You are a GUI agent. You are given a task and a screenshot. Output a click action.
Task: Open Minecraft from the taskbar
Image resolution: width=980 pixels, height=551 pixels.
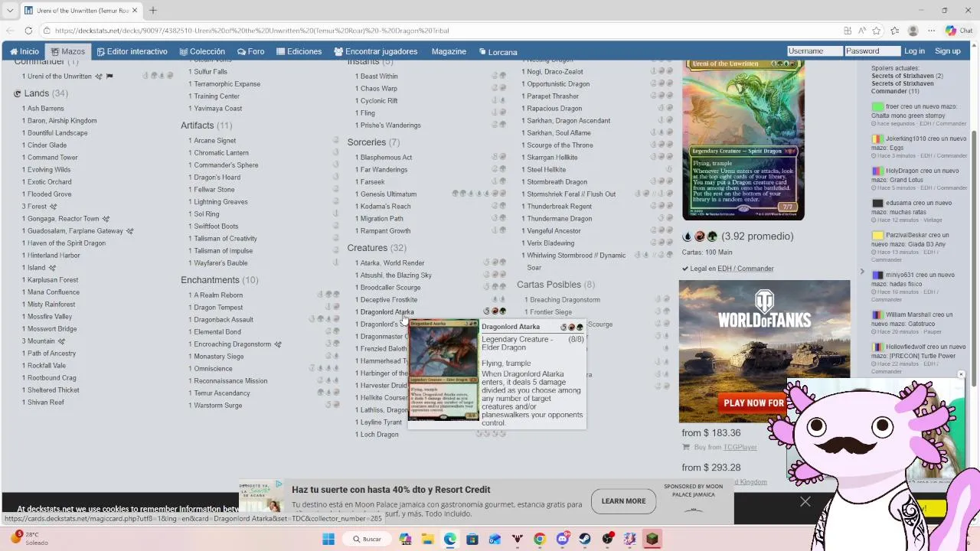pos(652,539)
